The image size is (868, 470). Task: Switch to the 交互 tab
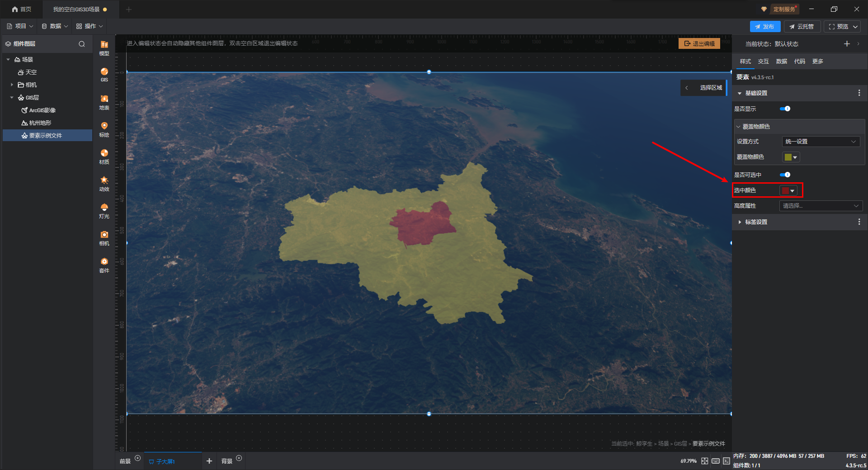763,62
